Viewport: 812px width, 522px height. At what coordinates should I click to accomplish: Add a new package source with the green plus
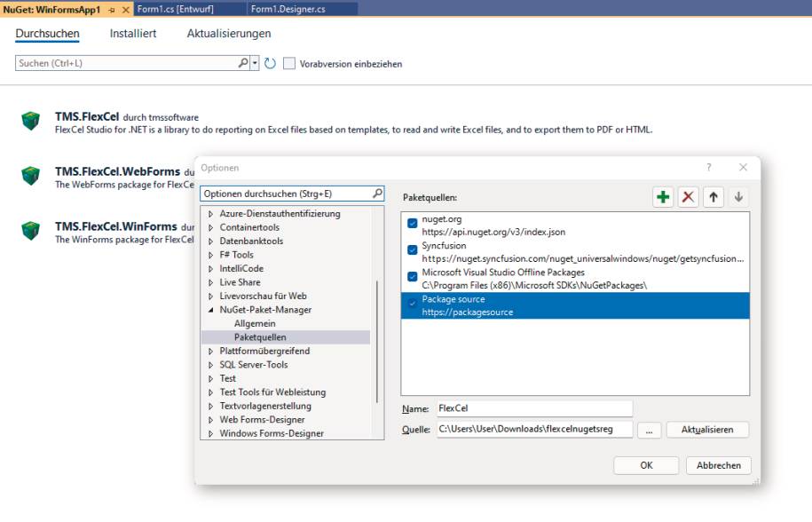(663, 197)
